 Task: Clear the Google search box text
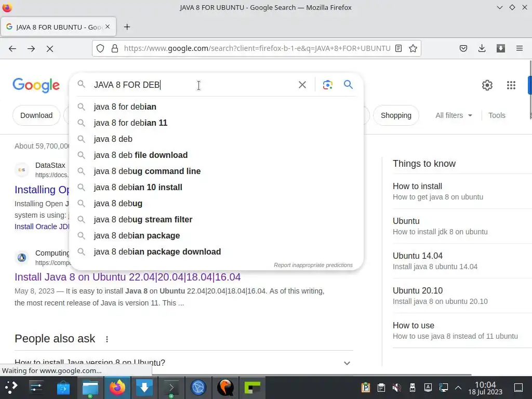click(302, 85)
